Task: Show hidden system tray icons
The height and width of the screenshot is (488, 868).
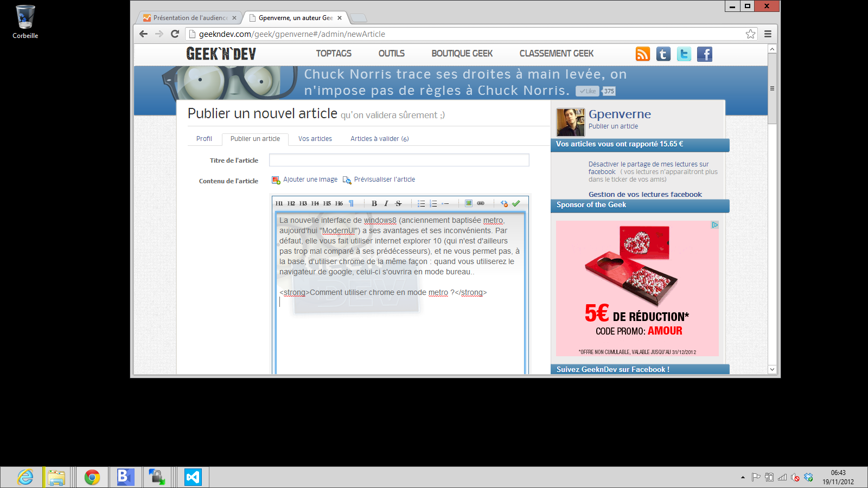Action: (x=743, y=477)
